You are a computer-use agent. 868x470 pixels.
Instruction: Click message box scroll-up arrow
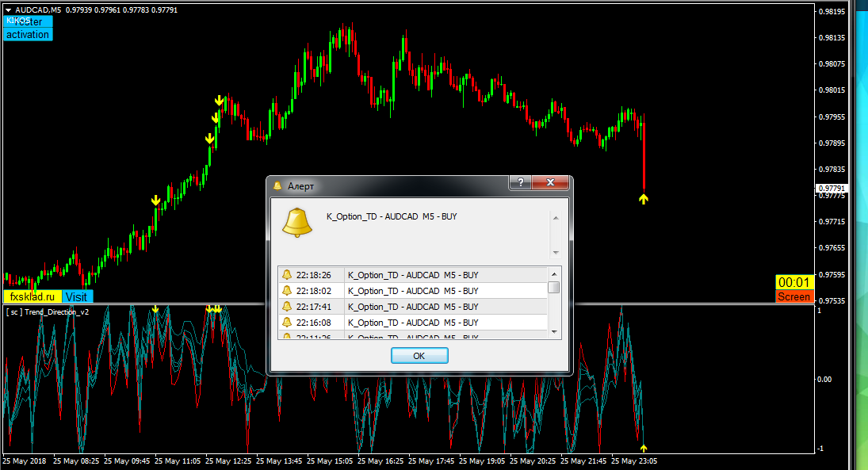(555, 217)
